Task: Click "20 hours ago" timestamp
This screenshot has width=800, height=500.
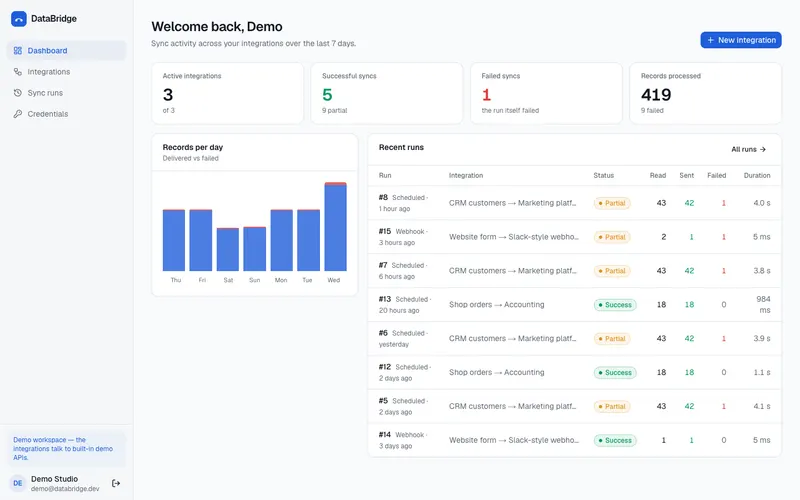Action: pos(398,310)
